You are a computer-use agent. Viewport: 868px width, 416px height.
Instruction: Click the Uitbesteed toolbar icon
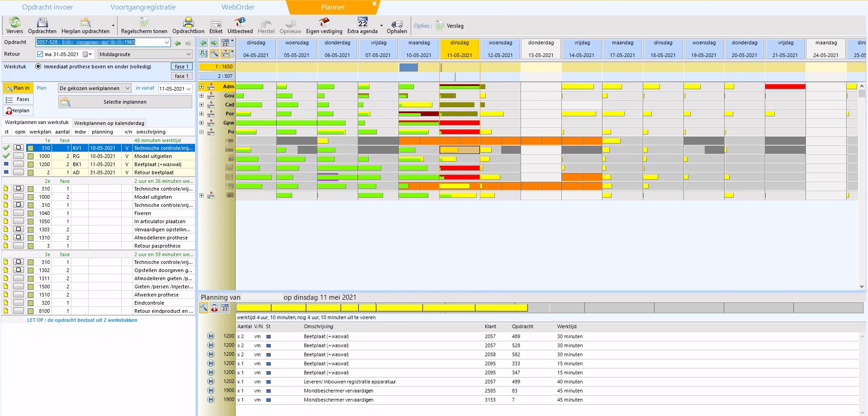point(240,23)
